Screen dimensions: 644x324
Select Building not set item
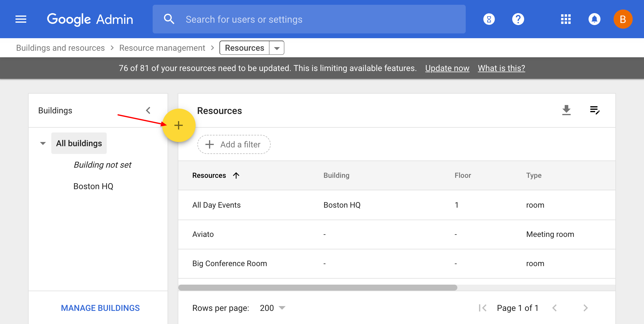click(x=102, y=165)
